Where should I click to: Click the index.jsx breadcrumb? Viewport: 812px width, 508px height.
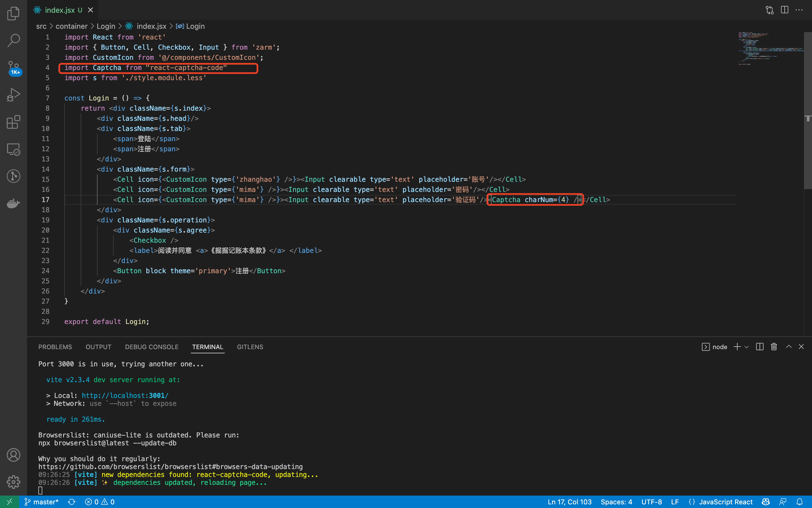146,26
